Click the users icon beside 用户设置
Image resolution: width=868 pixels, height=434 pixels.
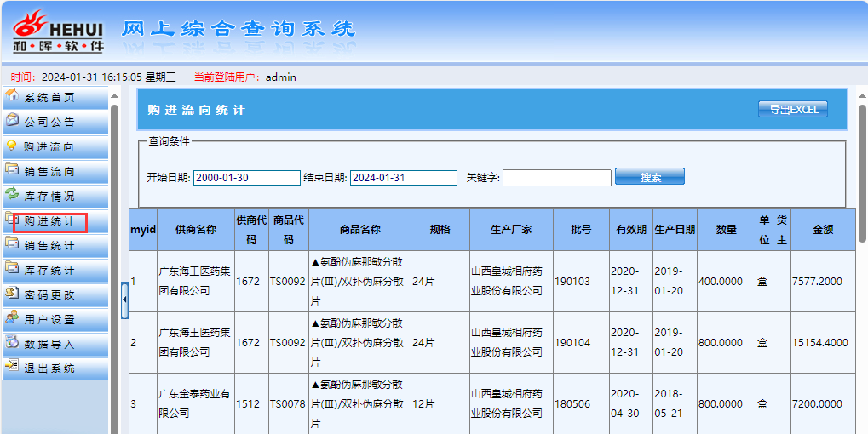[12, 317]
